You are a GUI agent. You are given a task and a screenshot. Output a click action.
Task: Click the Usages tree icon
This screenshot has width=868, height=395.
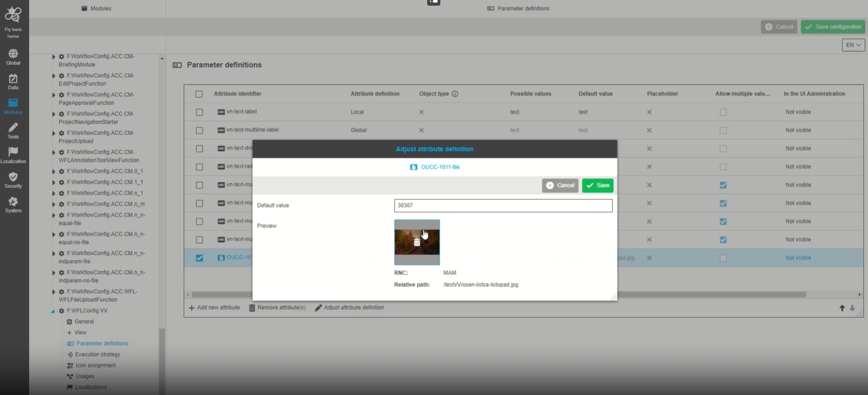point(70,376)
